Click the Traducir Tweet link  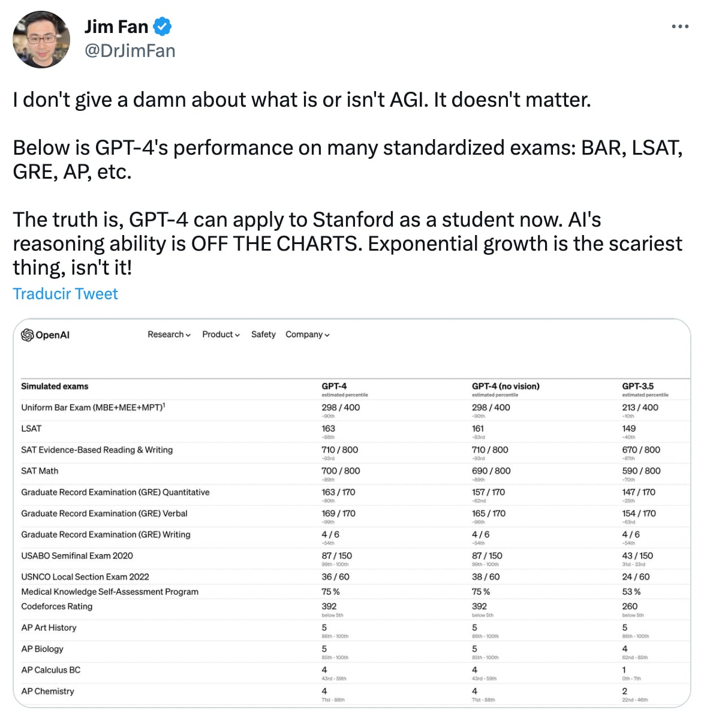(65, 294)
